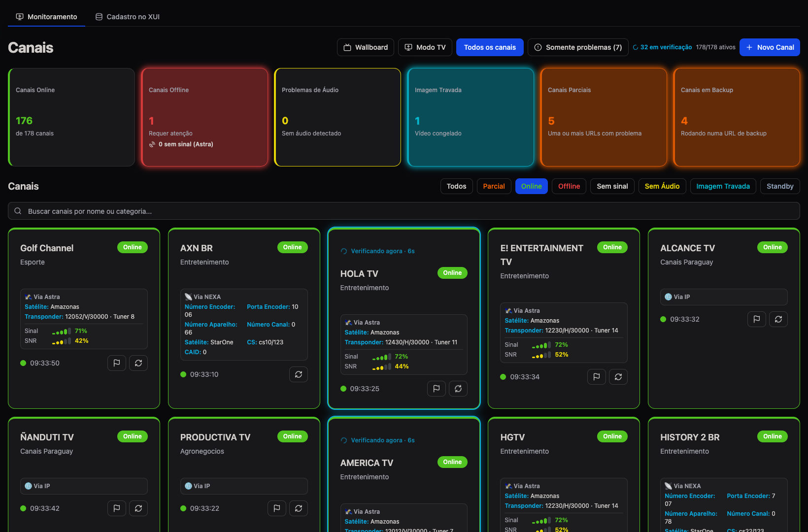Viewport: 808px width, 532px height.
Task: Switch to the Monitoramento tab
Action: point(47,17)
